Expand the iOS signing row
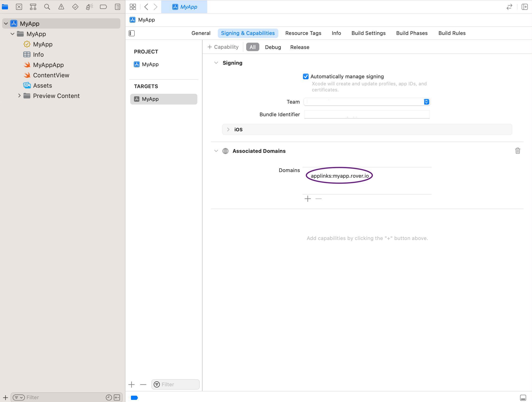This screenshot has height=402, width=532. point(228,130)
